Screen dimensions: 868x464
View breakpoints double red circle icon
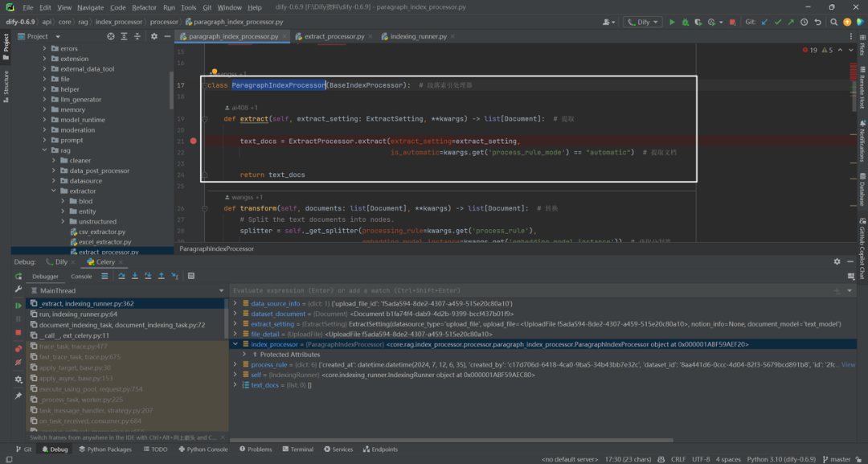tap(18, 349)
